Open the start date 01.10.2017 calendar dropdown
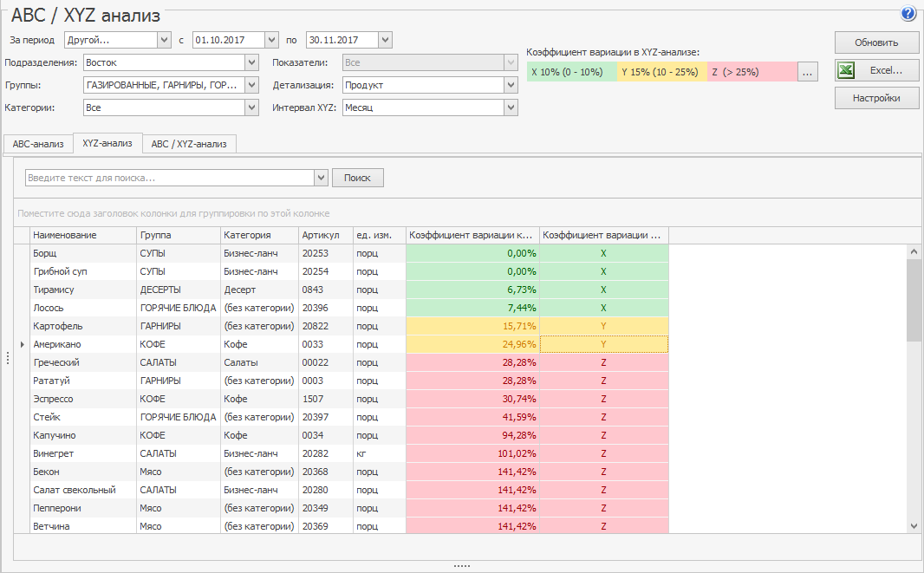924x573 pixels. tap(271, 40)
